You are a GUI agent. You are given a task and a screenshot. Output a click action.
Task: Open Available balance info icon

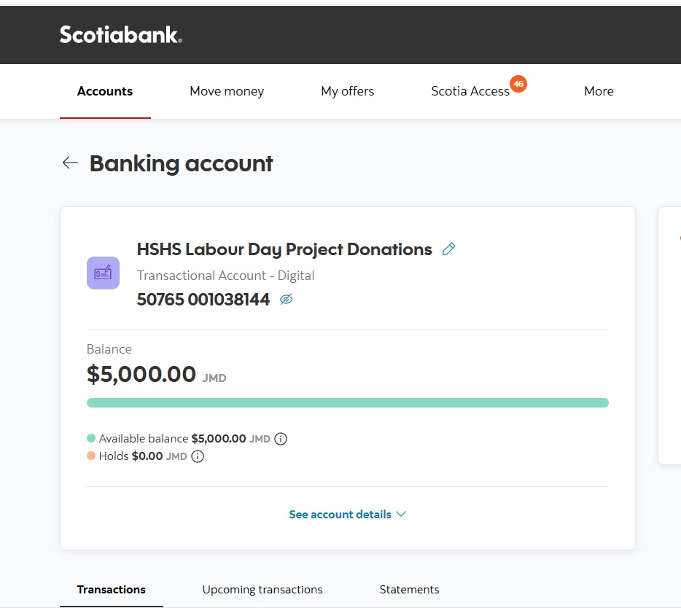coord(281,439)
